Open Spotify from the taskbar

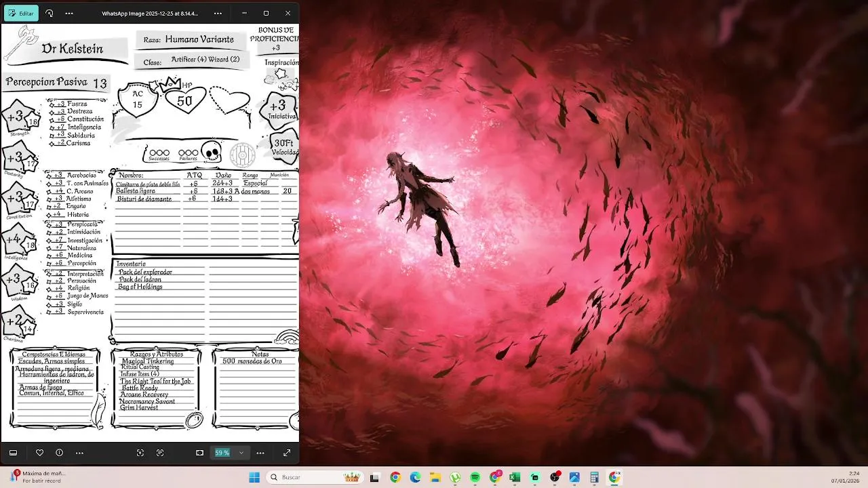click(x=475, y=477)
